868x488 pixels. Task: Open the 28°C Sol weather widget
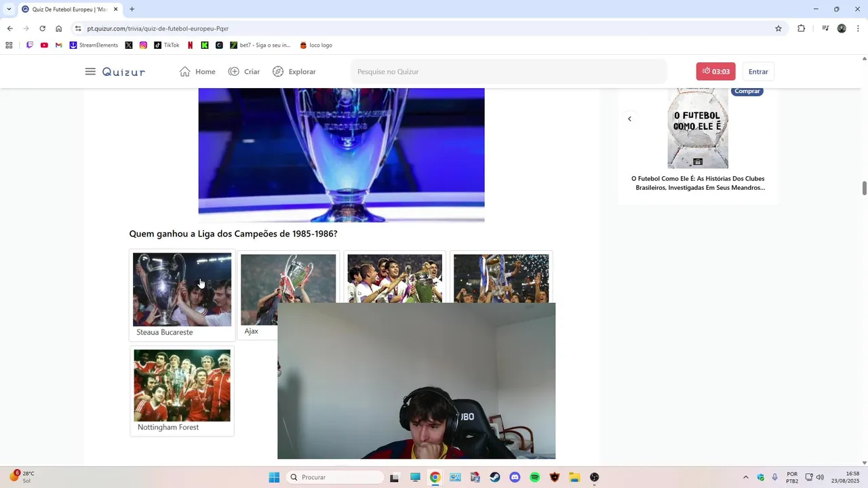pyautogui.click(x=20, y=477)
